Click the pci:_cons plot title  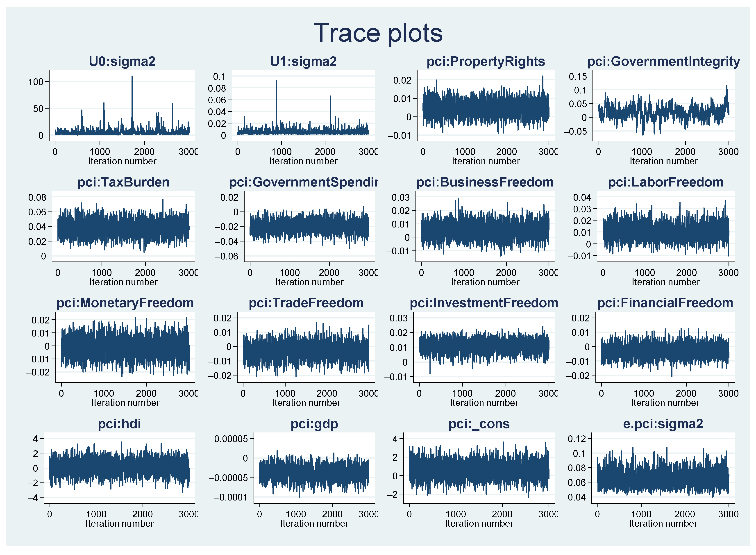(x=479, y=424)
